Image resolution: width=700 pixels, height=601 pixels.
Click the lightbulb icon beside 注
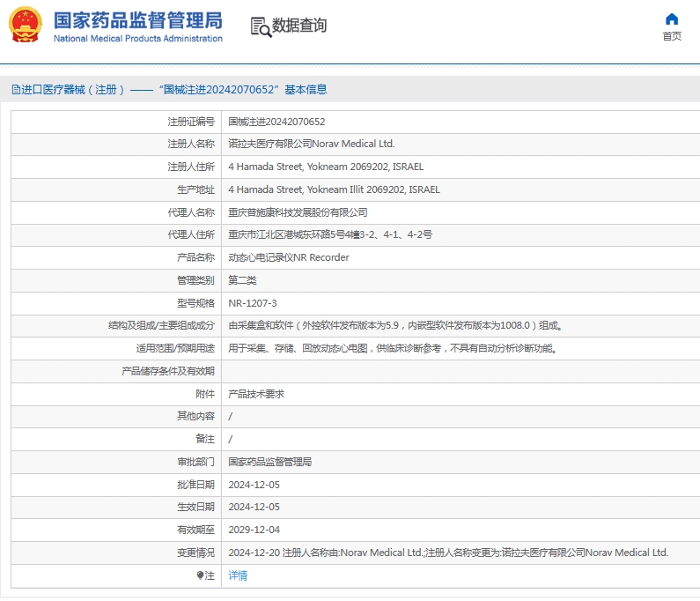point(200,575)
